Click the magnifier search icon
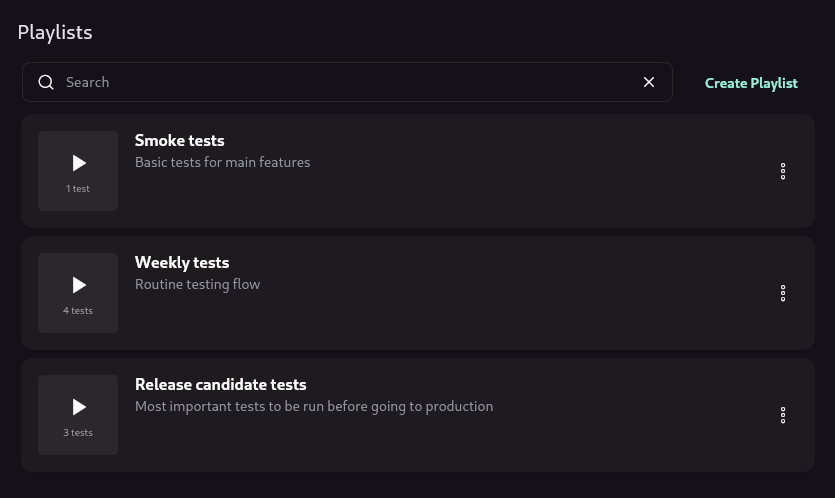The height and width of the screenshot is (498, 835). coord(46,82)
